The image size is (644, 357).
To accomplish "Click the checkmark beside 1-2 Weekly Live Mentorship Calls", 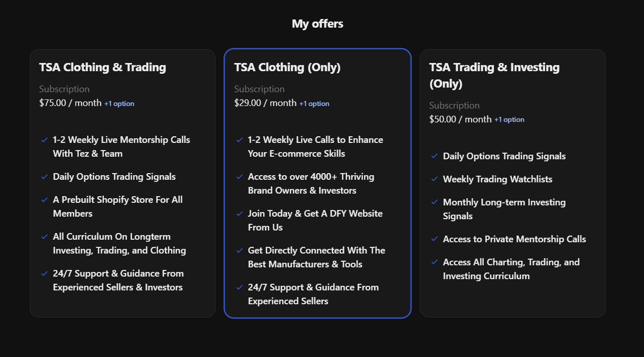I will click(x=44, y=140).
